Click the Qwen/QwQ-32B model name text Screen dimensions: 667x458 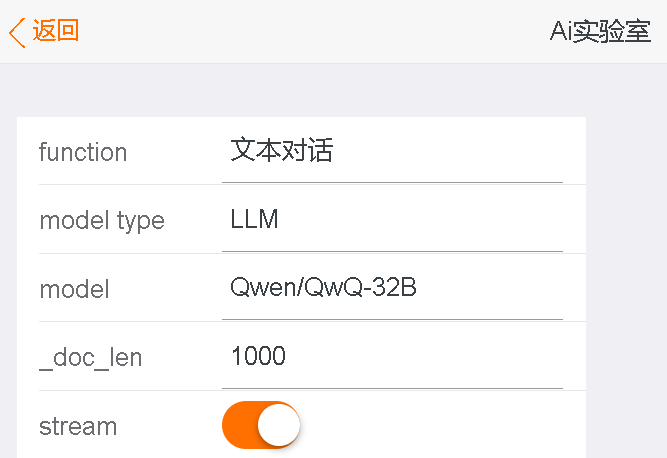point(323,288)
